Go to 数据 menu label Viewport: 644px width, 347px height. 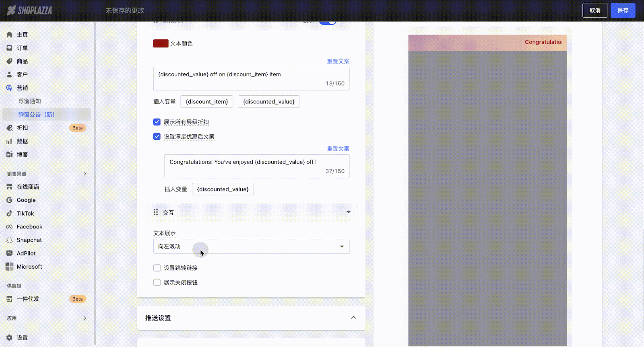(x=23, y=141)
